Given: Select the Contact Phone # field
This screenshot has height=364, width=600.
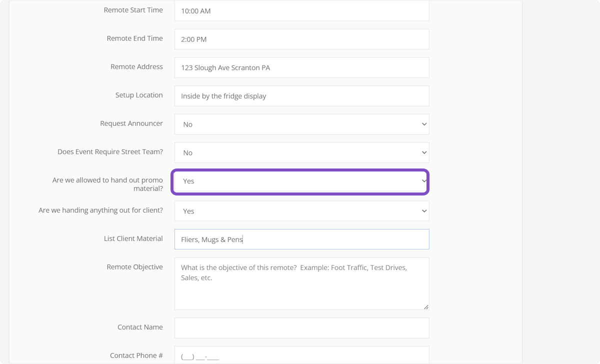Looking at the screenshot, I should coord(301,355).
